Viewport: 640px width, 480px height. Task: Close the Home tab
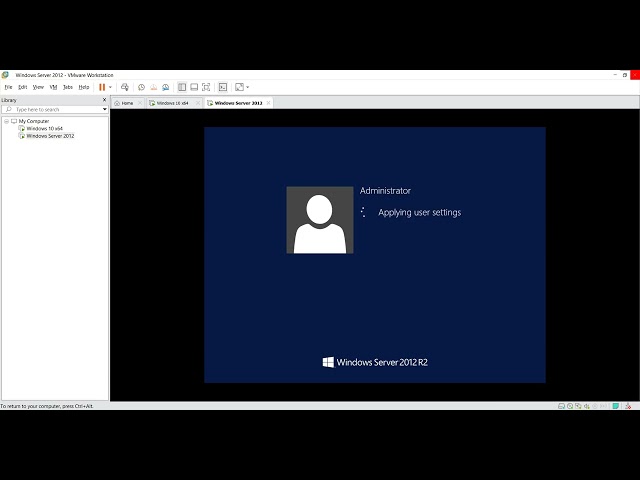tap(140, 103)
